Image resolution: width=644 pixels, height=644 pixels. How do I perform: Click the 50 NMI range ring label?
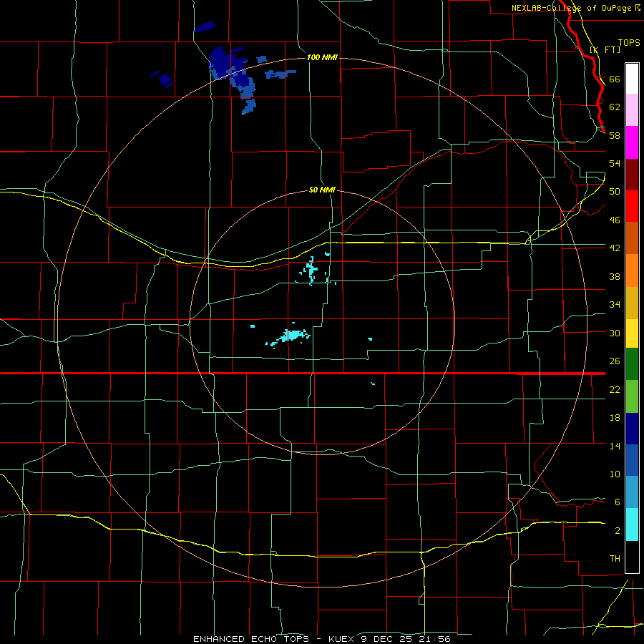[x=322, y=190]
